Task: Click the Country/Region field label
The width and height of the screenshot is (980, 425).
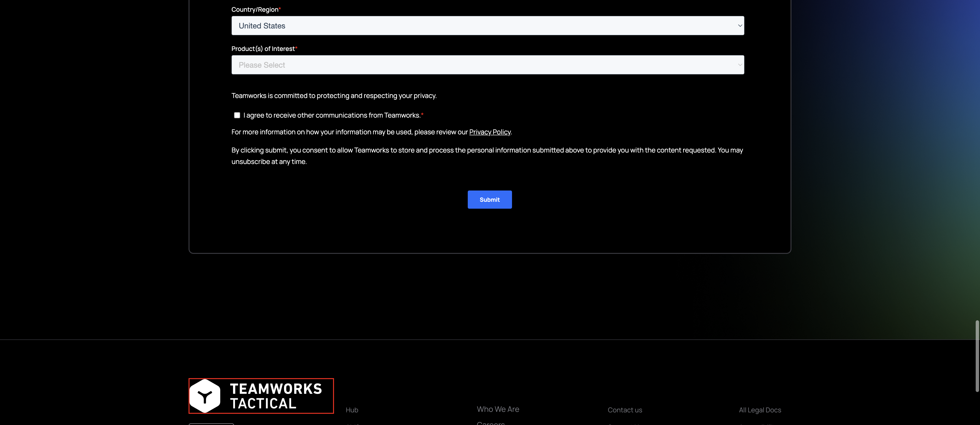Action: click(255, 10)
